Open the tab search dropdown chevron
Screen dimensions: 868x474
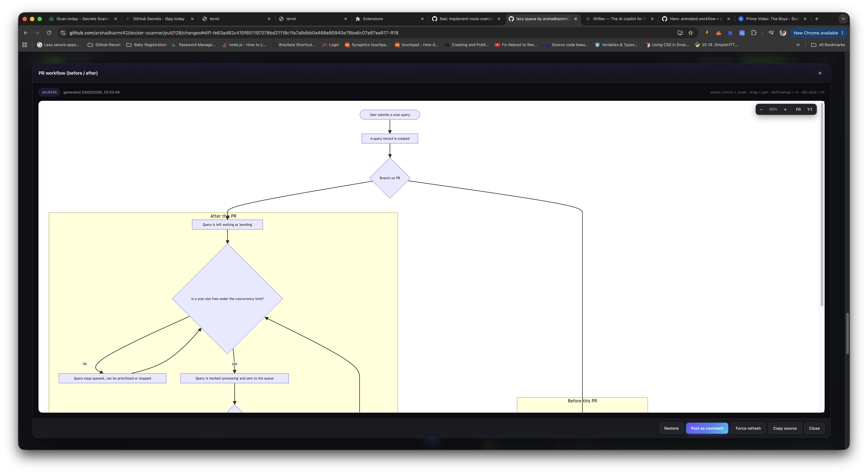point(843,19)
